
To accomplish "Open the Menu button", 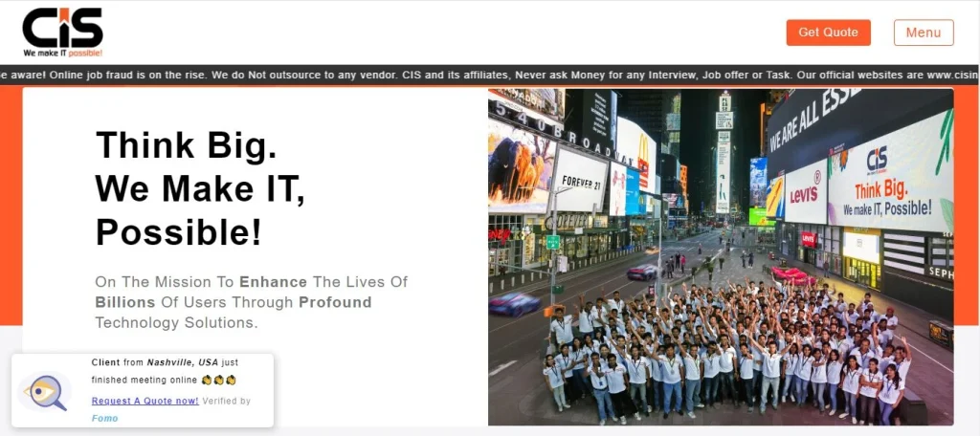I will (x=924, y=33).
